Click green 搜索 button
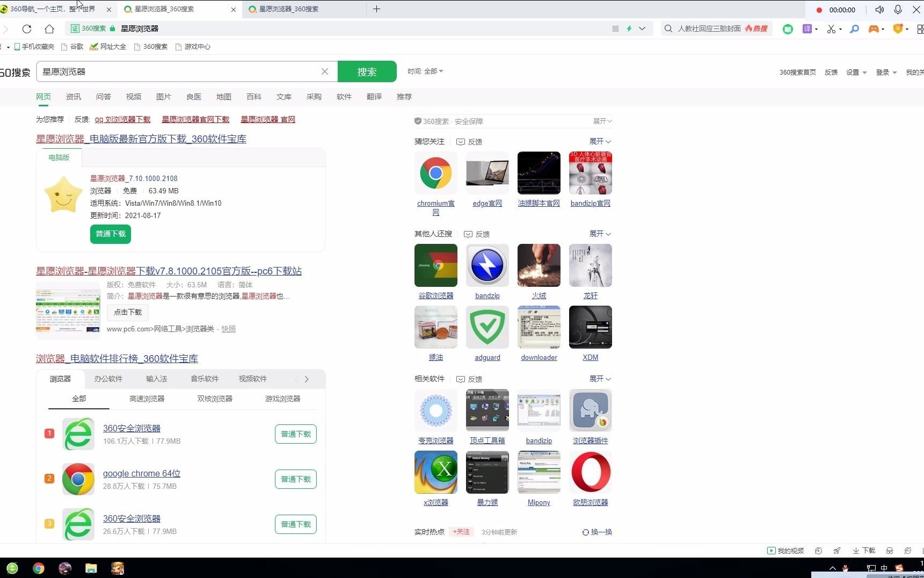The width and height of the screenshot is (924, 578). [x=367, y=71]
